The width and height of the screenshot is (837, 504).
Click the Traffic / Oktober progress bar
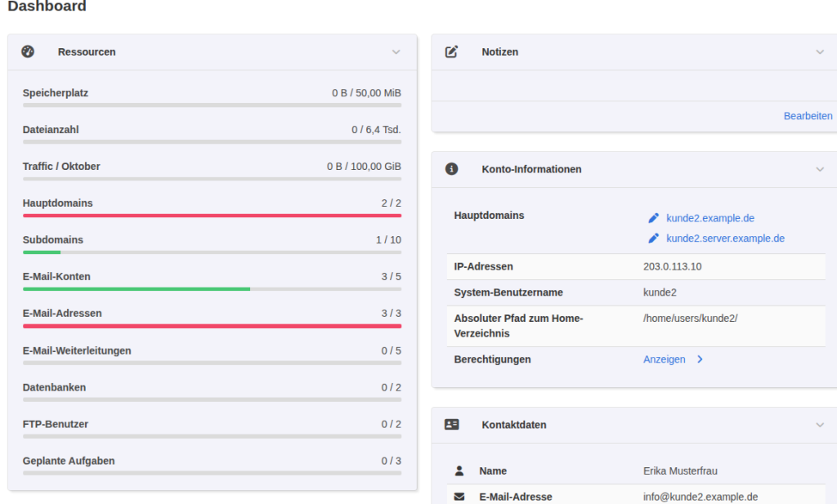point(212,179)
